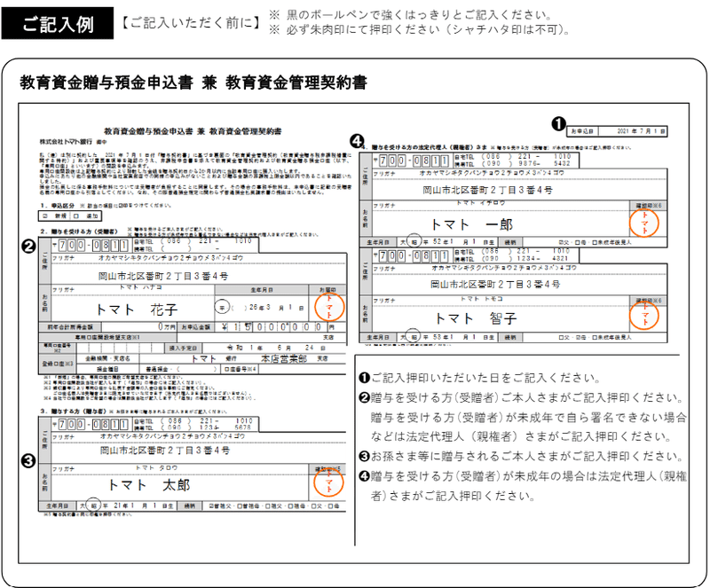Click the 振入予定日 field 令和1年6月24日
710x588 pixels.
pos(273,348)
